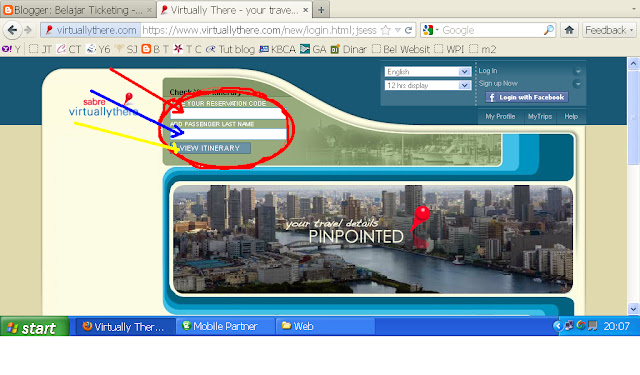The width and height of the screenshot is (640, 375).
Task: Open the SJ bookmark
Action: [126, 49]
